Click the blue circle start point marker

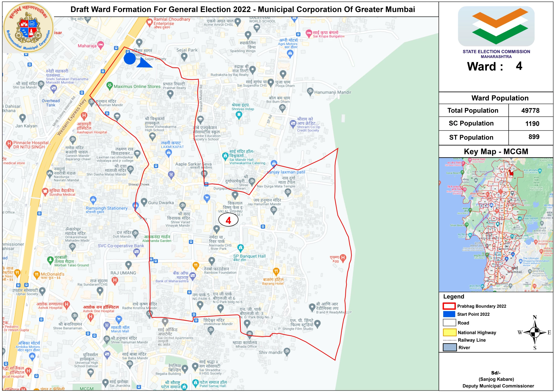(130, 59)
